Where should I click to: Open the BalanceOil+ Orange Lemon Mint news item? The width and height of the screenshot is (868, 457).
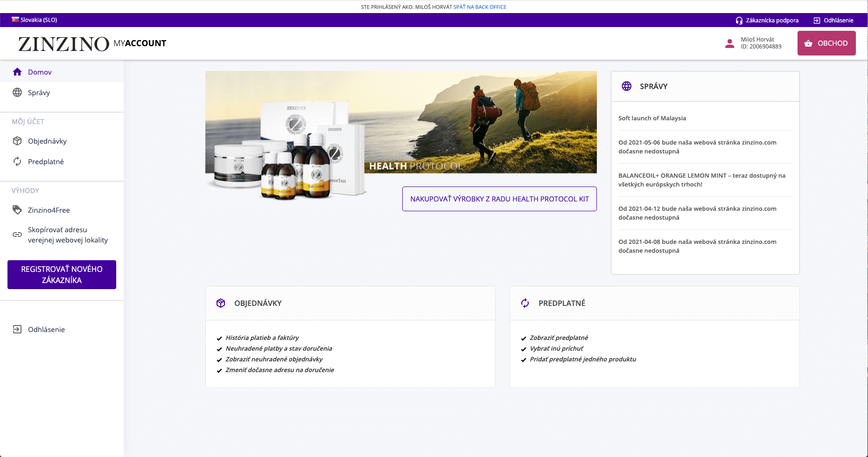[x=702, y=180]
